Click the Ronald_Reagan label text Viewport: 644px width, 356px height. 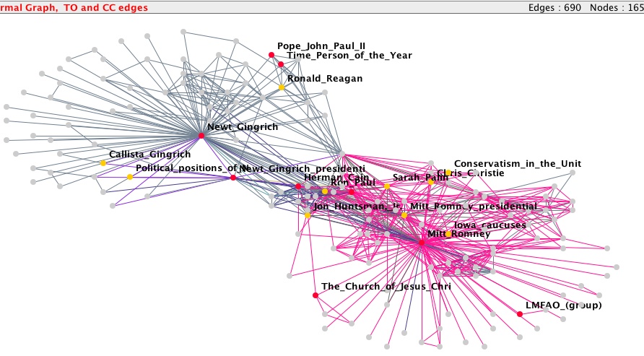point(325,79)
